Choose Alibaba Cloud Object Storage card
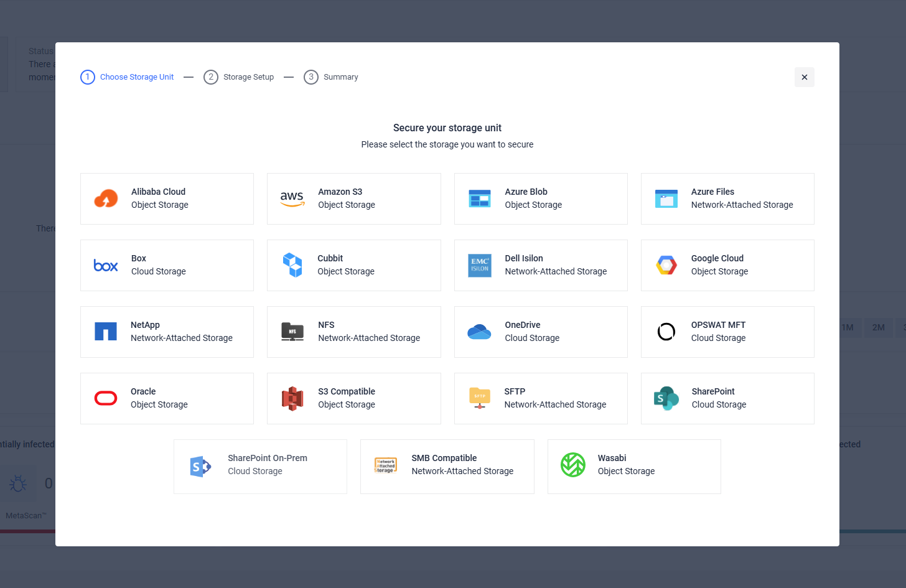Image resolution: width=906 pixels, height=588 pixels. click(167, 198)
